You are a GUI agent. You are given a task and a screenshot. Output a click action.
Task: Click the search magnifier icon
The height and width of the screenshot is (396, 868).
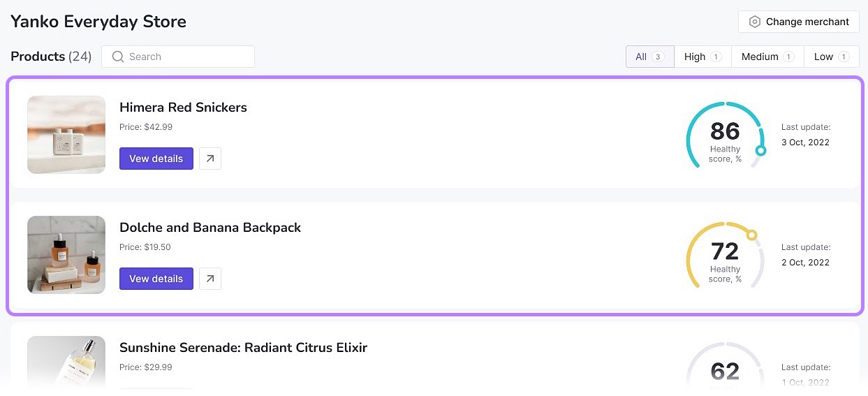pos(118,57)
